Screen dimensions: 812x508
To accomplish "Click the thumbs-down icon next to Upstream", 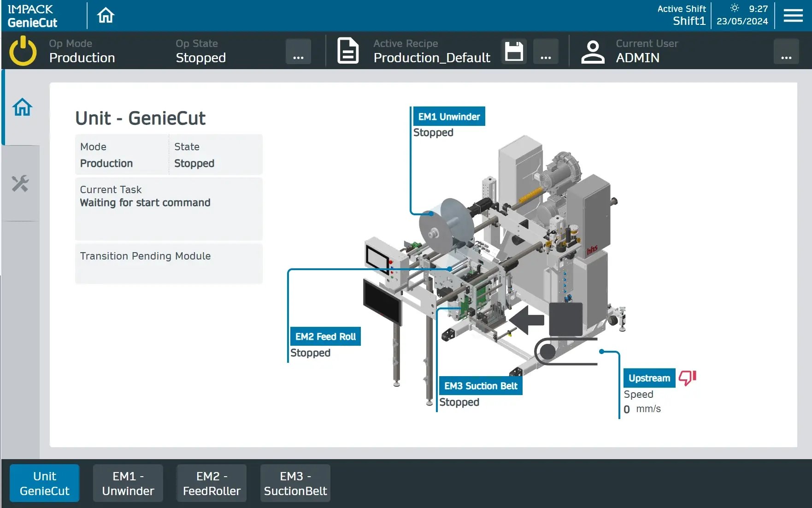I will pyautogui.click(x=687, y=378).
